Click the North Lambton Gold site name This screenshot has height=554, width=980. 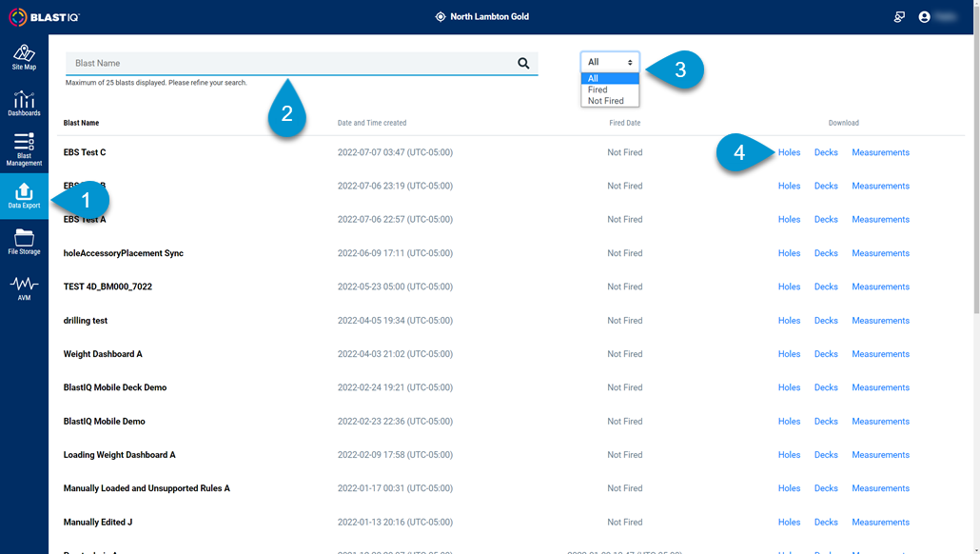489,17
